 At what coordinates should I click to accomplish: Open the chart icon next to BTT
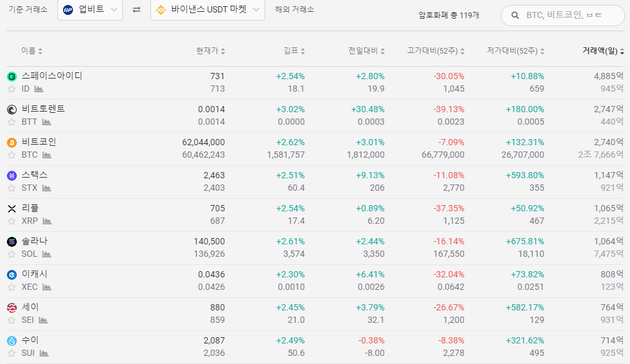[47, 122]
